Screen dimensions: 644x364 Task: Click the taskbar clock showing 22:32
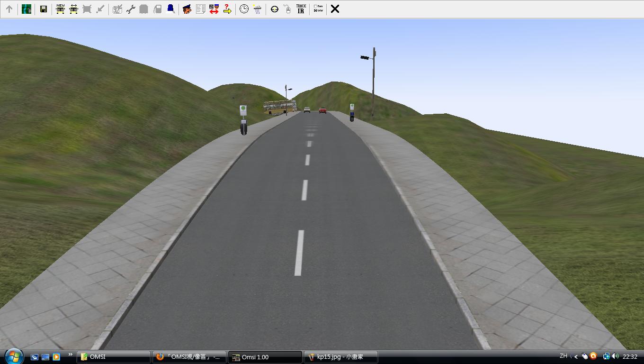click(630, 356)
